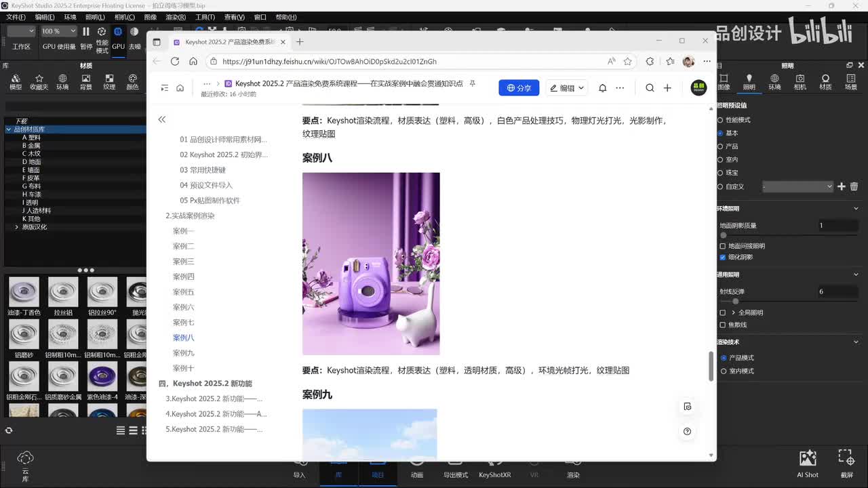
Task: Open the 文件(F) menu
Action: [16, 17]
